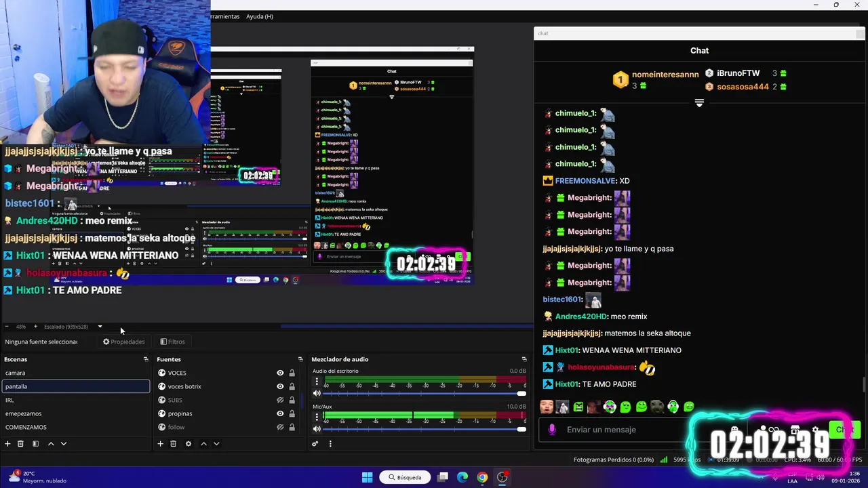
Task: Open source properties gear in Fuentes toolbar
Action: 189,444
